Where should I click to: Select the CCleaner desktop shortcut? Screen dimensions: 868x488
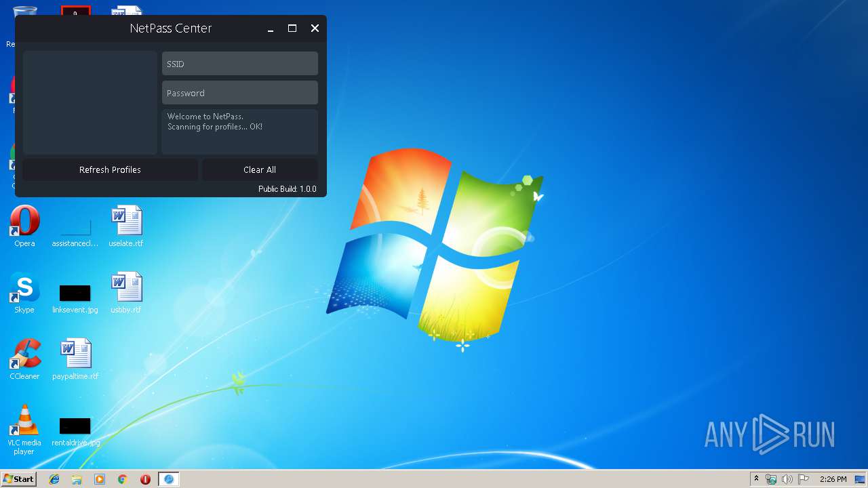tap(24, 360)
